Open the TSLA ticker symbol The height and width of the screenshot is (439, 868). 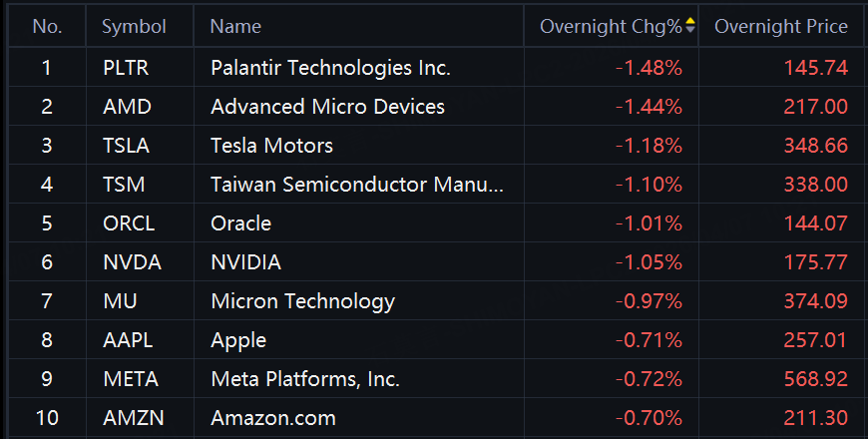126,146
